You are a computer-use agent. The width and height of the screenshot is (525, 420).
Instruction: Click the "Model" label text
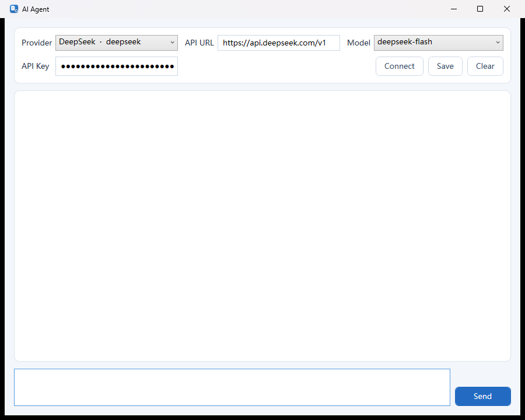pyautogui.click(x=359, y=43)
